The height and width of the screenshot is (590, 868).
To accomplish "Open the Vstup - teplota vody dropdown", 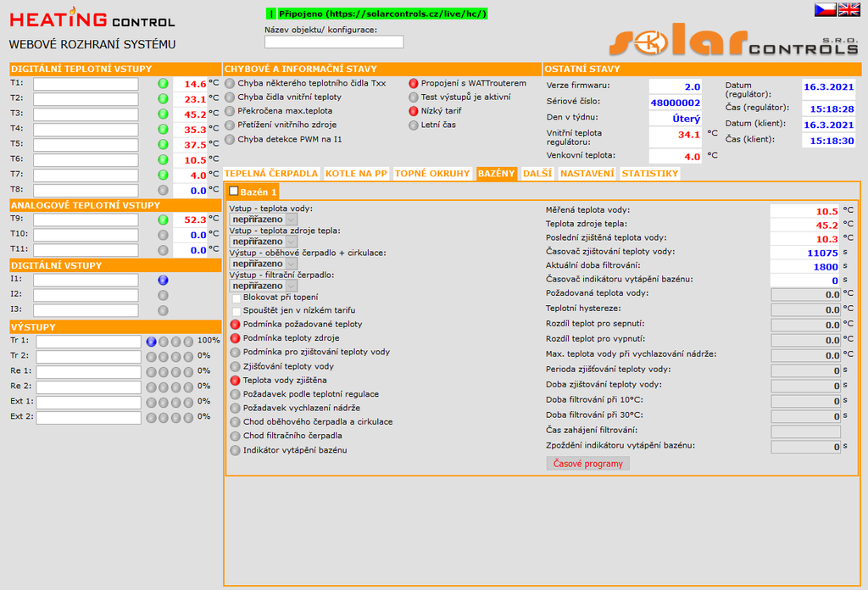I will (x=264, y=220).
